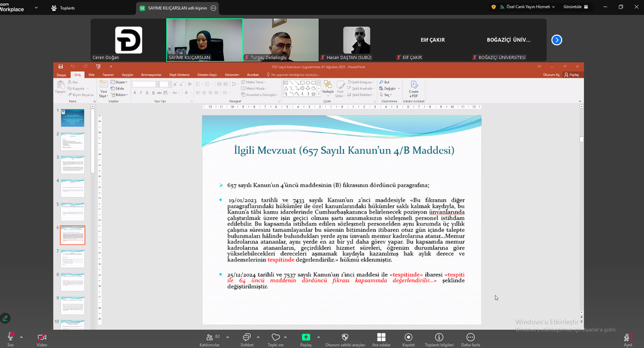The height and width of the screenshot is (348, 644).
Task: Start recording with the Kaydet button
Action: coord(408,339)
